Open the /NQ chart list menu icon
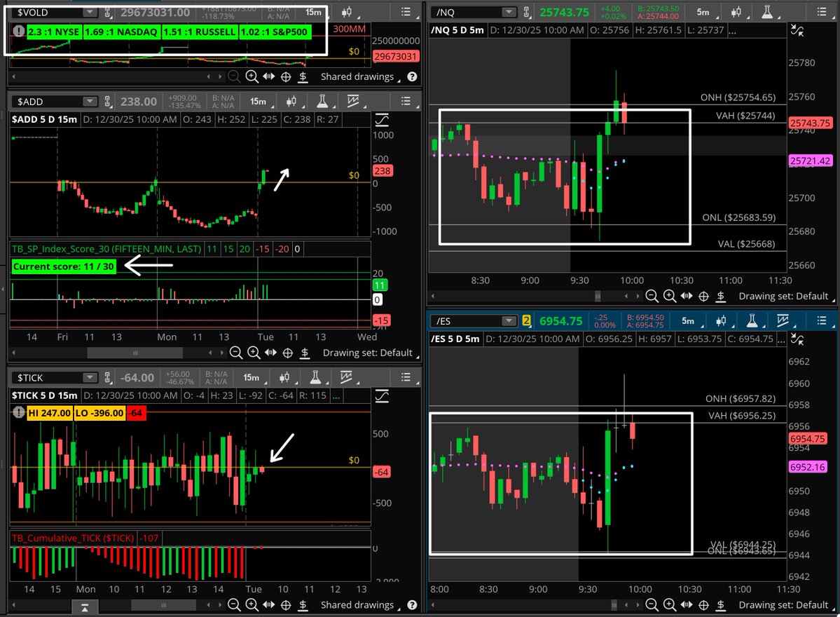 822,12
